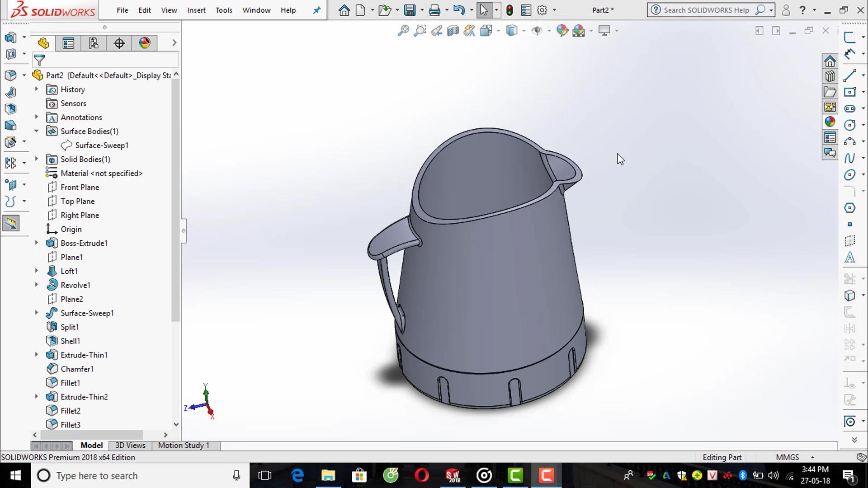Open the Options gear icon

click(542, 10)
